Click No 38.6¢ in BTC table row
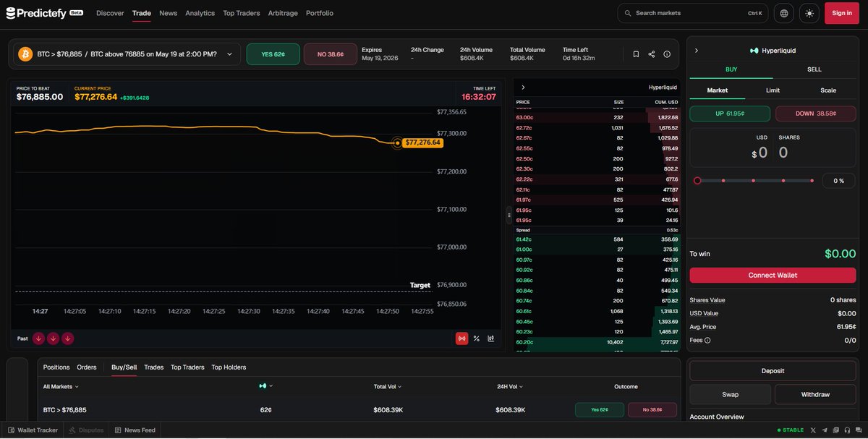Viewport: 868px width, 439px height. [x=652, y=410]
